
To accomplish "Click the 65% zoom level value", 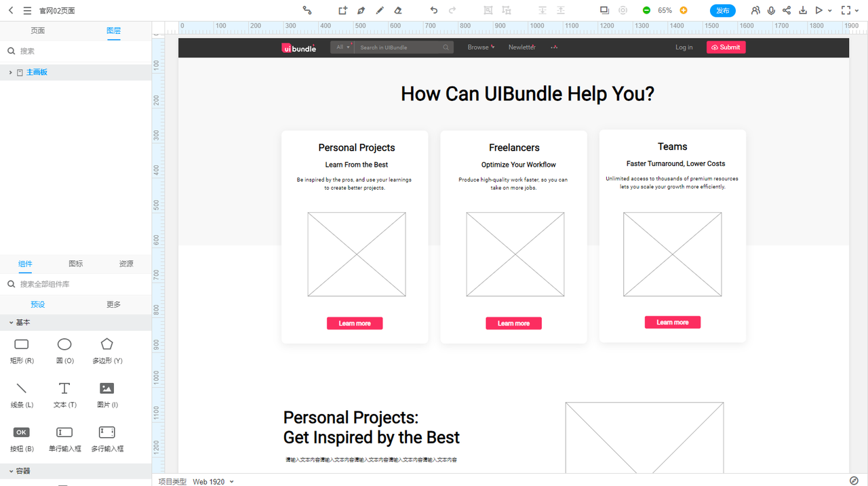I will 665,10.
